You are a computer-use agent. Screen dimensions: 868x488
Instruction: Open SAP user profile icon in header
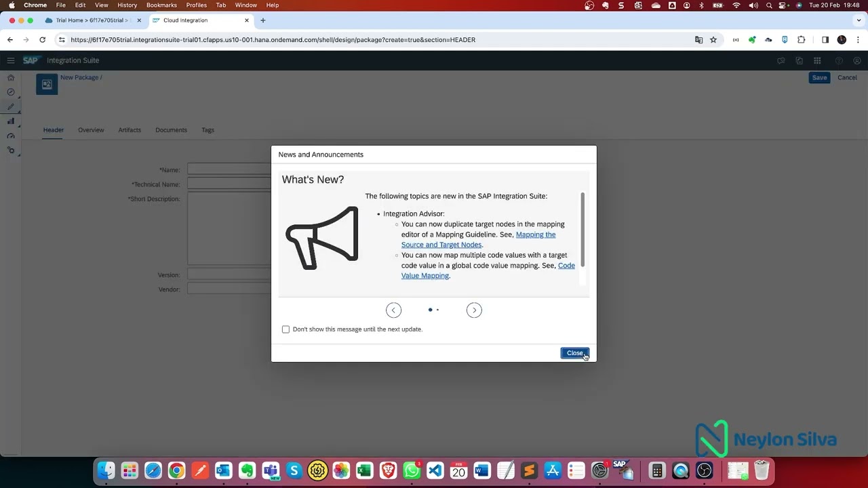coord(857,61)
